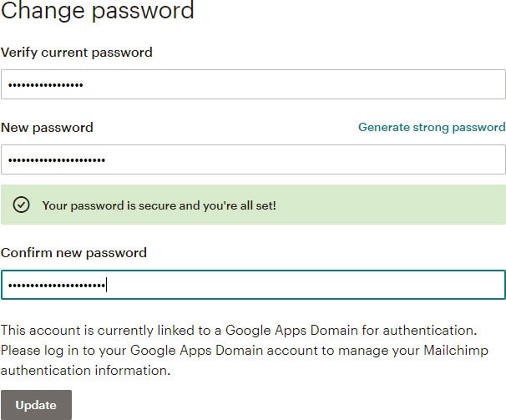Click the 'authentication information.' text line
The height and width of the screenshot is (420, 506).
(85, 370)
